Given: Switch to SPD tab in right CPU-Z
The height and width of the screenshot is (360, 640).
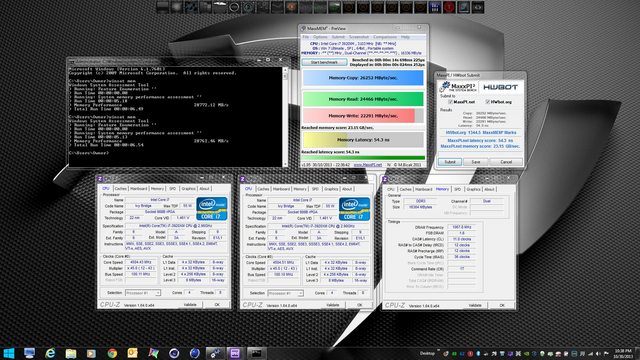Looking at the screenshot, I should (x=458, y=189).
